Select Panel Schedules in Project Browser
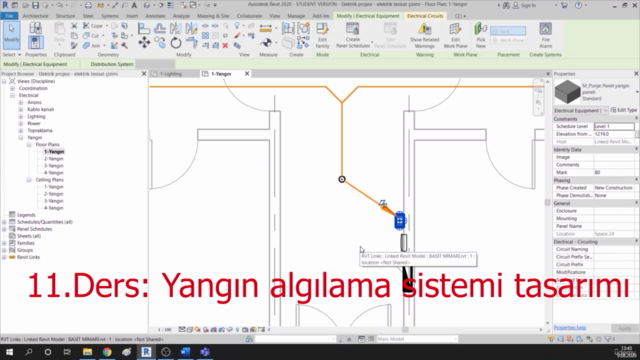The image size is (640, 360). click(x=34, y=229)
